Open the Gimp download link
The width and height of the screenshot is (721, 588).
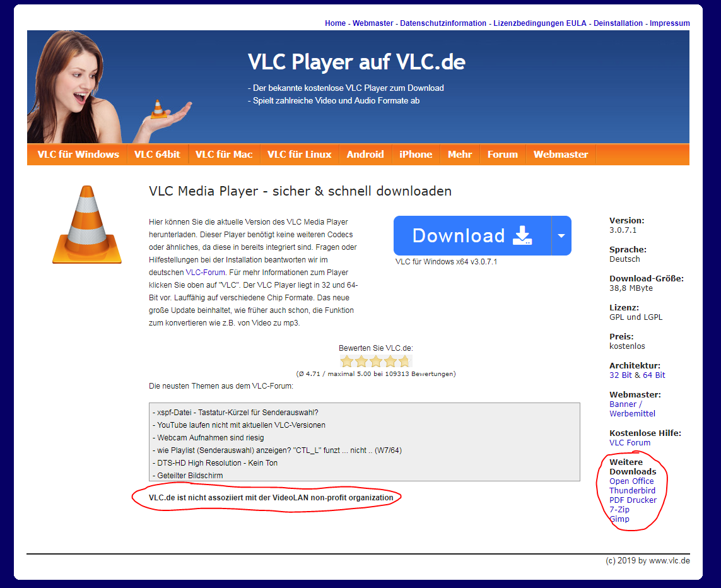[619, 519]
